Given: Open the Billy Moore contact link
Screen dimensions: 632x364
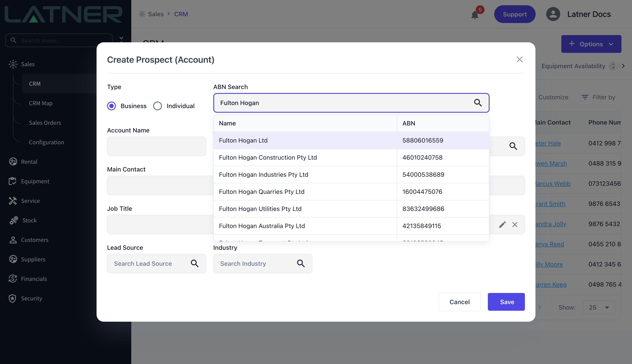Looking at the screenshot, I should tap(549, 264).
